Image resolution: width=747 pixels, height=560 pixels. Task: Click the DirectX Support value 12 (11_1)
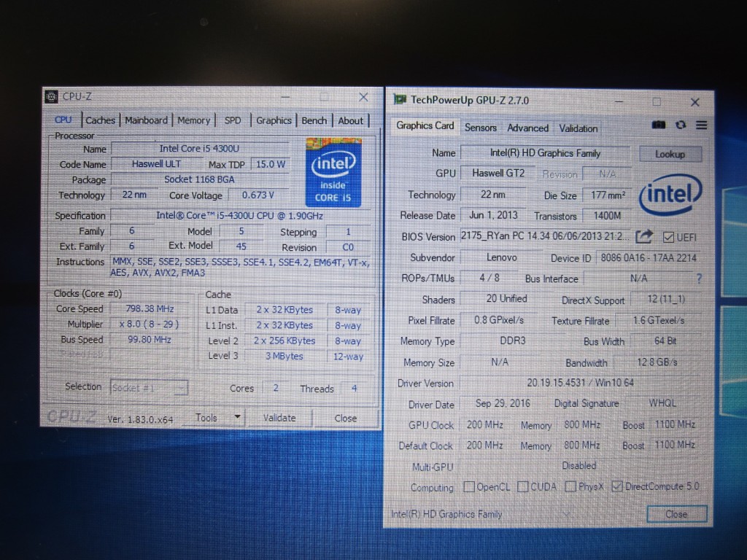click(x=666, y=299)
